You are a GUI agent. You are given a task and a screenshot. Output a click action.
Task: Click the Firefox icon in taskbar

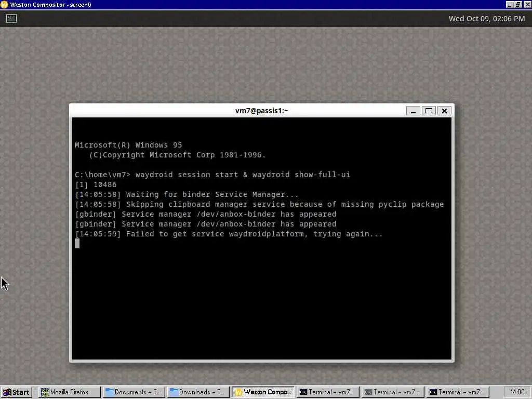click(x=45, y=392)
